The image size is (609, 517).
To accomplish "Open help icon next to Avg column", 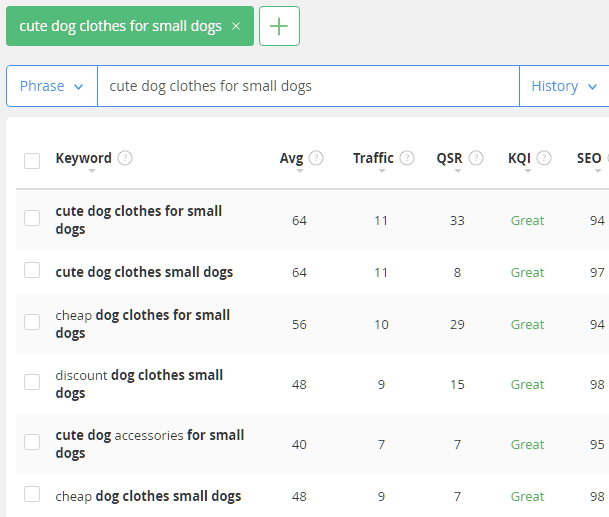I will coord(316,158).
